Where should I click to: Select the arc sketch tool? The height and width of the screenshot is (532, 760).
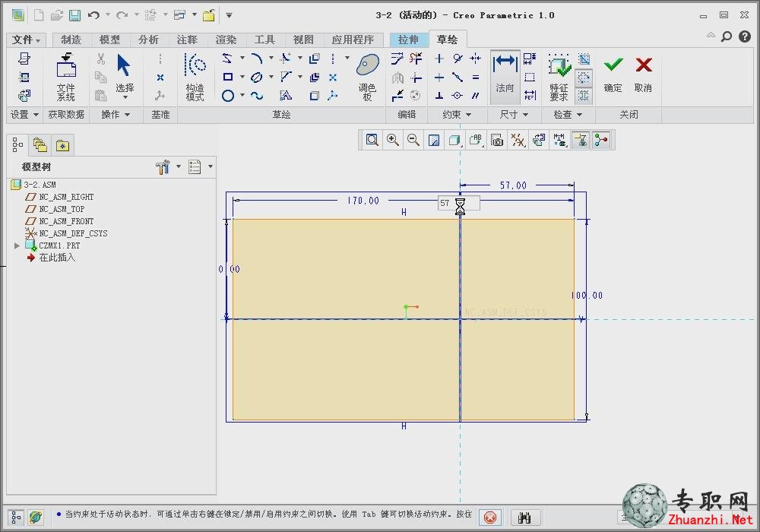coord(257,59)
